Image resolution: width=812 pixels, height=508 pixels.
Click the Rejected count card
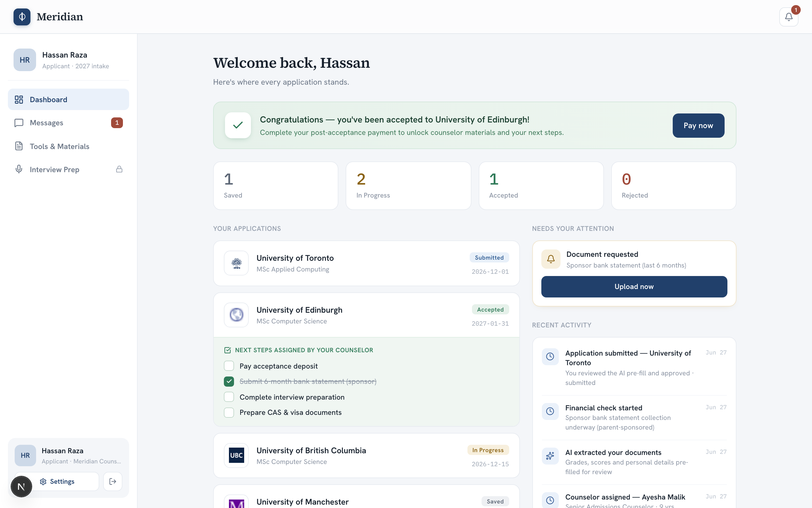pos(673,186)
